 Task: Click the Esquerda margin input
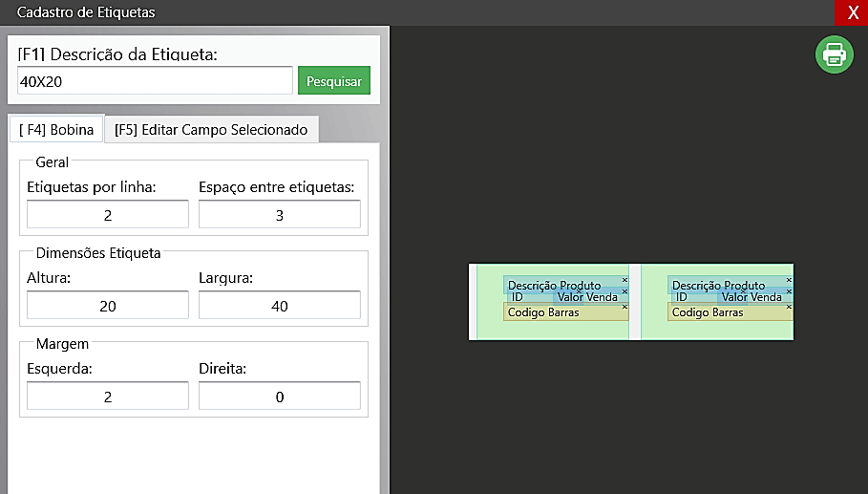point(108,397)
